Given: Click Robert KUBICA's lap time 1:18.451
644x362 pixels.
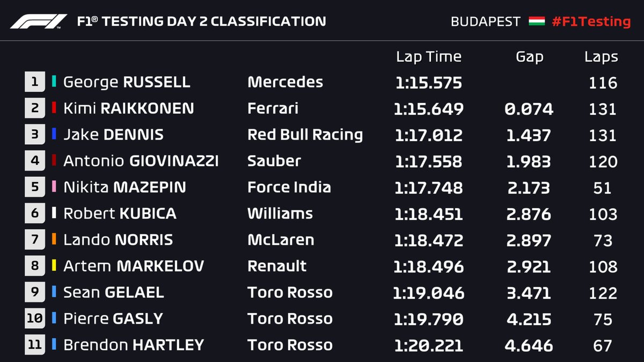Looking at the screenshot, I should pyautogui.click(x=428, y=213).
